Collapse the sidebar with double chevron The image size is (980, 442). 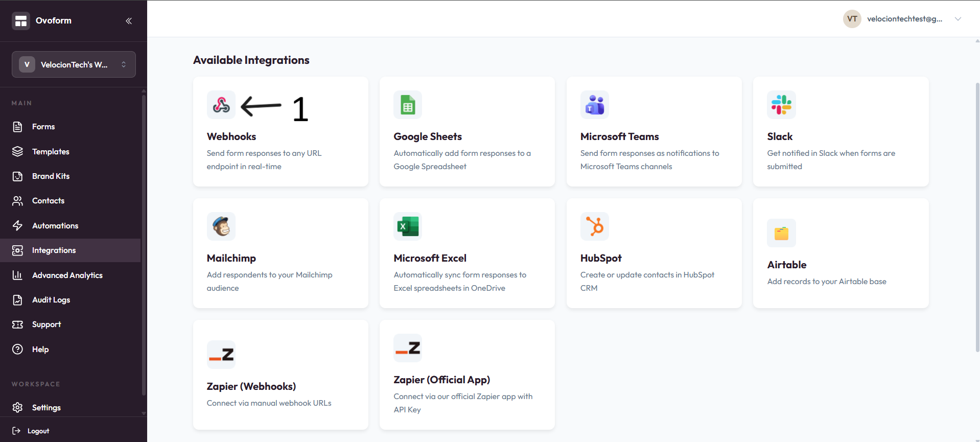(x=129, y=21)
